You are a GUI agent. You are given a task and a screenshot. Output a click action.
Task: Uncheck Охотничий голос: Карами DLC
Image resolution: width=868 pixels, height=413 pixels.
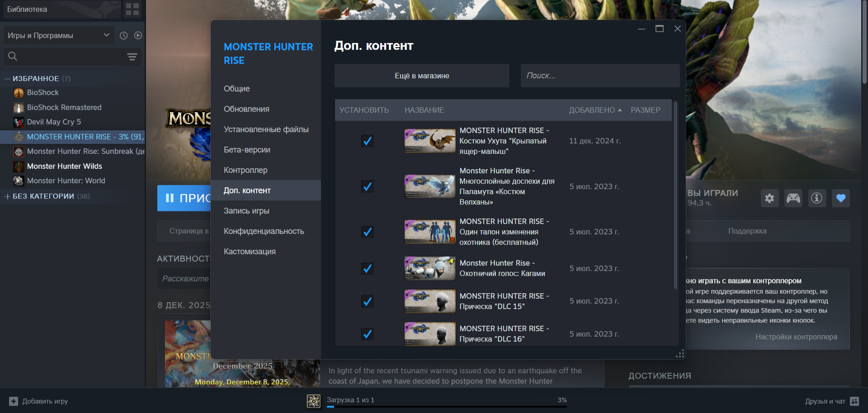point(368,269)
